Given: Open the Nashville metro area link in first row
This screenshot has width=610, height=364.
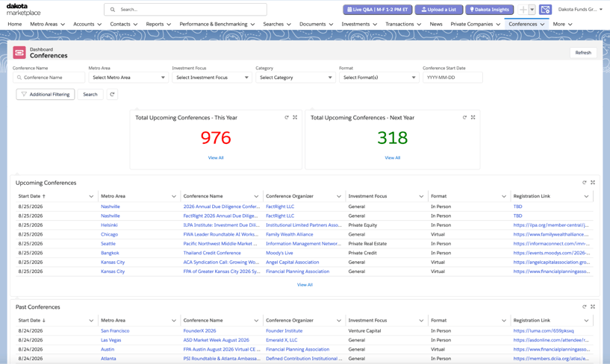Looking at the screenshot, I should click(110, 207).
